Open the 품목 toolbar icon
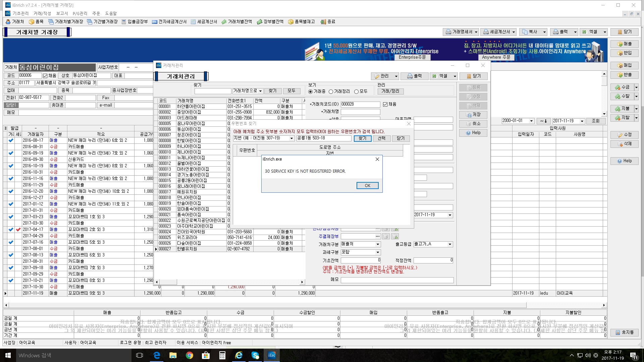The width and height of the screenshot is (644, 362). click(x=36, y=22)
